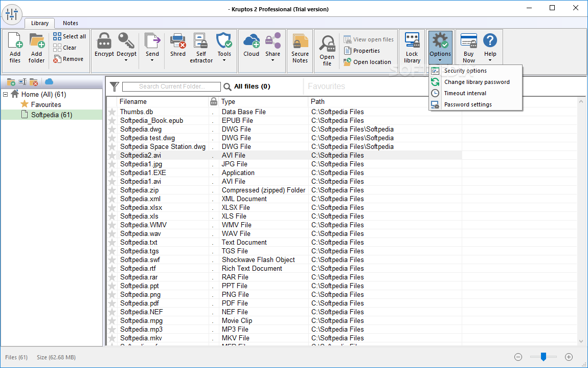
Task: Toggle favourite star for Softpedia.pdf
Action: click(112, 304)
